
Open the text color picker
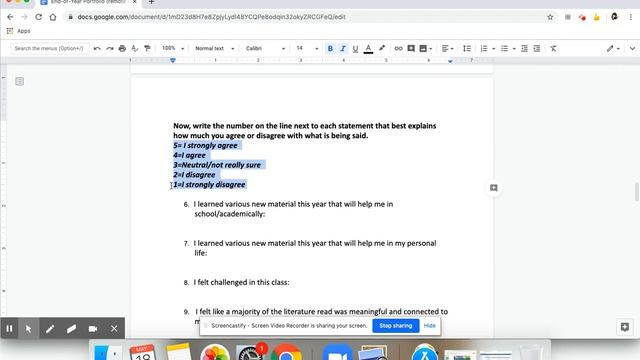[x=368, y=49]
